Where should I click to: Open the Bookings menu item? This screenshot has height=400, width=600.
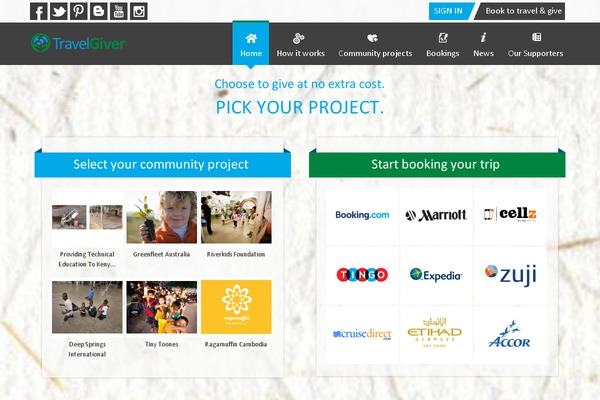click(x=443, y=44)
